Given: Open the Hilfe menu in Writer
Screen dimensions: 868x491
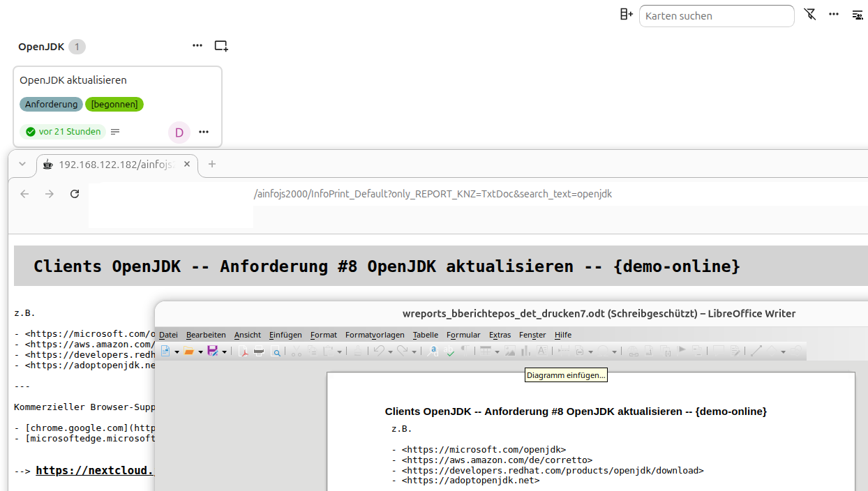Looking at the screenshot, I should (x=563, y=335).
